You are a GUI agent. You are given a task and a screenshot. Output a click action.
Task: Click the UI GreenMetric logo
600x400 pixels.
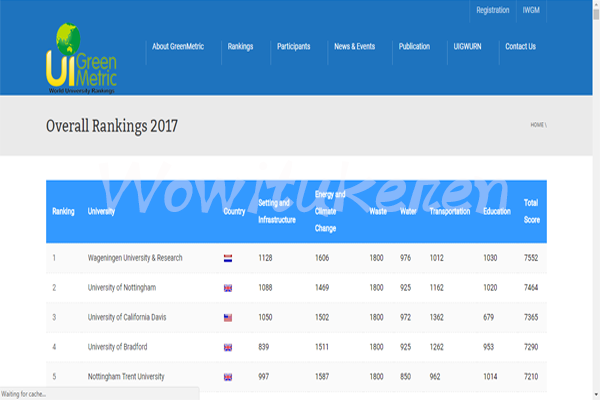pyautogui.click(x=81, y=58)
